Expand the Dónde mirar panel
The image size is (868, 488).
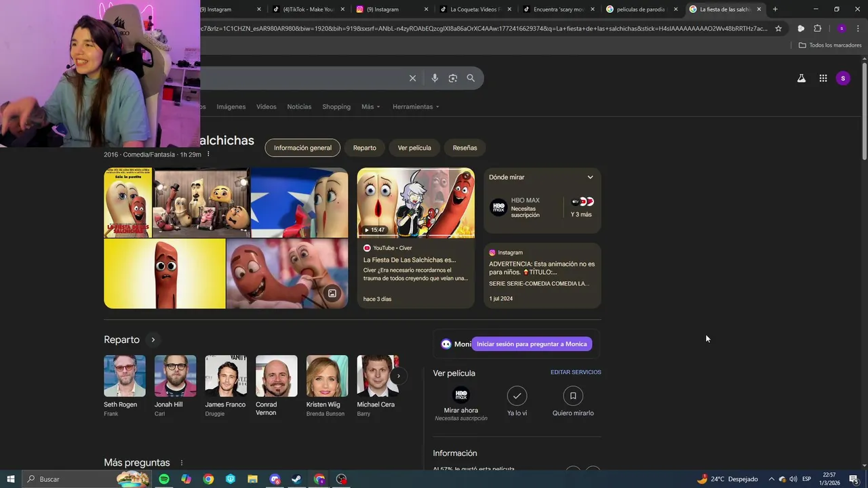[x=590, y=178]
